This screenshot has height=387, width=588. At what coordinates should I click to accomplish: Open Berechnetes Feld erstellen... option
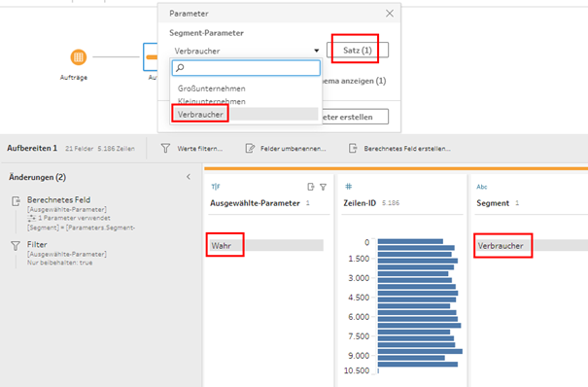[407, 149]
